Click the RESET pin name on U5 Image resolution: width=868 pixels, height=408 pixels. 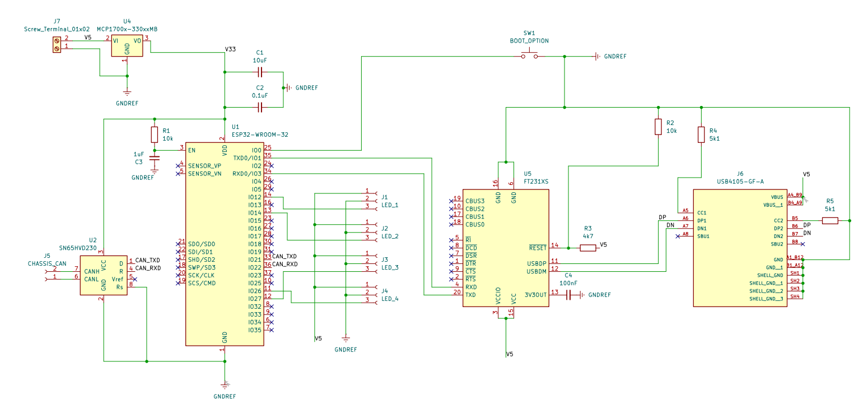(x=538, y=248)
